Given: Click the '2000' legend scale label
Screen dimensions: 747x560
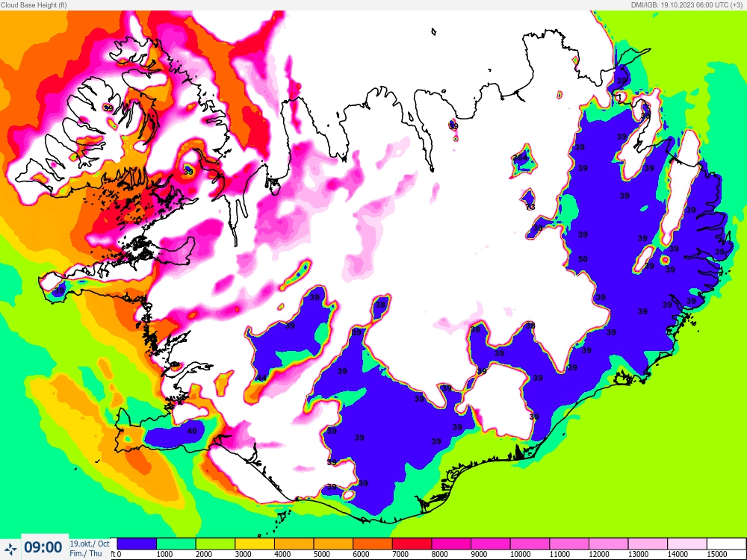Looking at the screenshot, I should (x=204, y=554).
